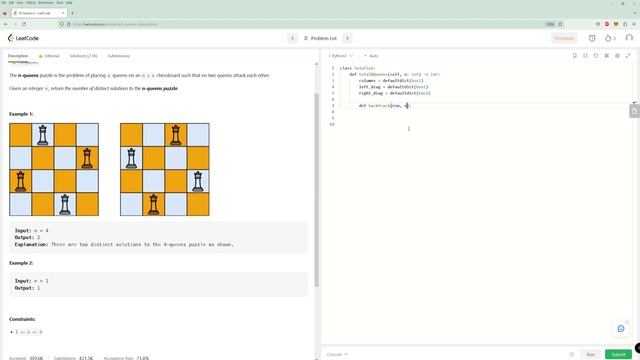Switch to the Solutions tab

[83, 56]
